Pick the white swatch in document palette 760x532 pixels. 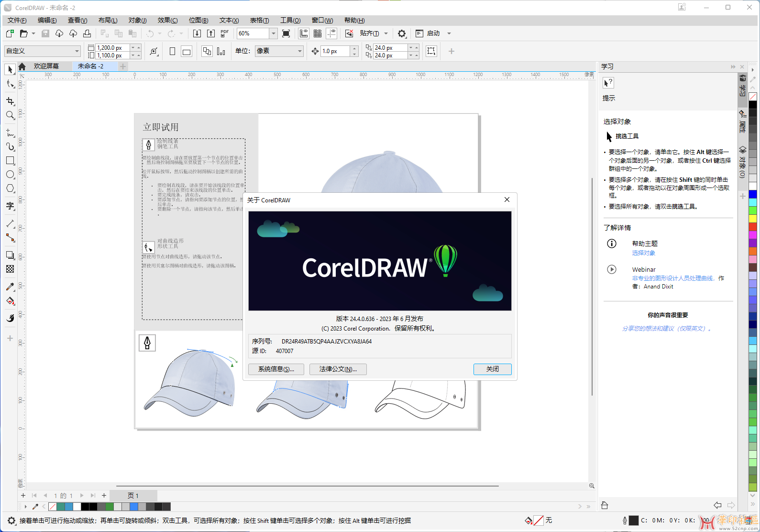click(x=77, y=507)
